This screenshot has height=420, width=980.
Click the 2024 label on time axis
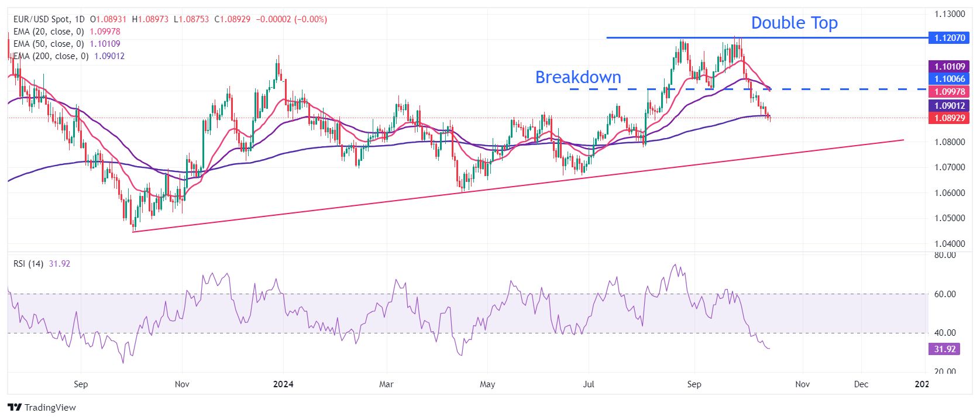click(x=283, y=384)
